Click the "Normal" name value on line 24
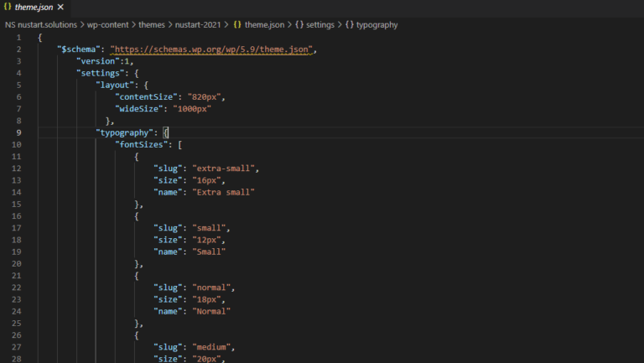 211,311
